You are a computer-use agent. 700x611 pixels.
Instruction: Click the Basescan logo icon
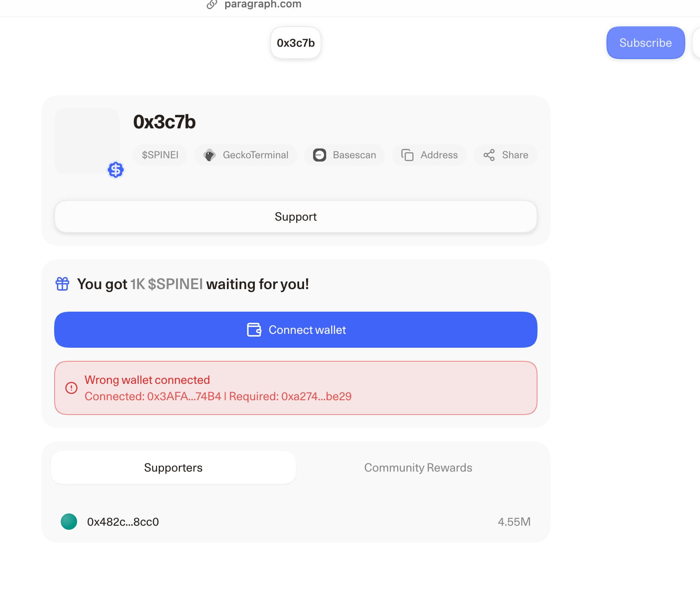[x=319, y=155]
